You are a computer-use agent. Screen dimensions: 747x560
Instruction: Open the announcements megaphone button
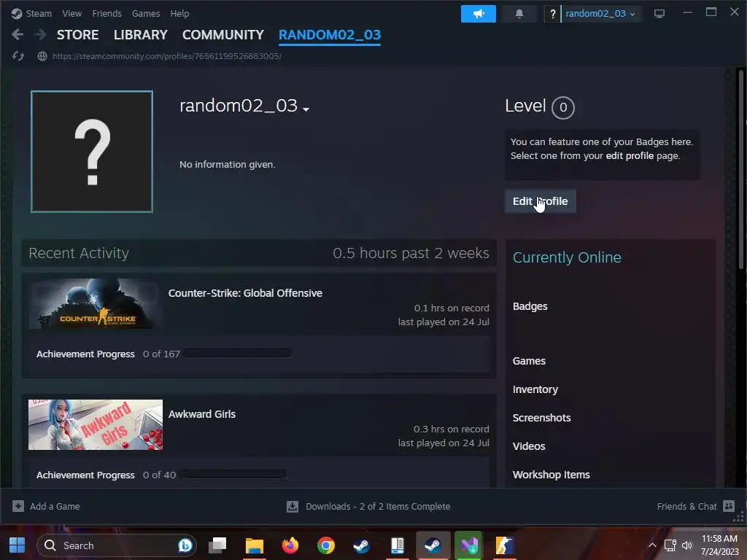(x=479, y=14)
